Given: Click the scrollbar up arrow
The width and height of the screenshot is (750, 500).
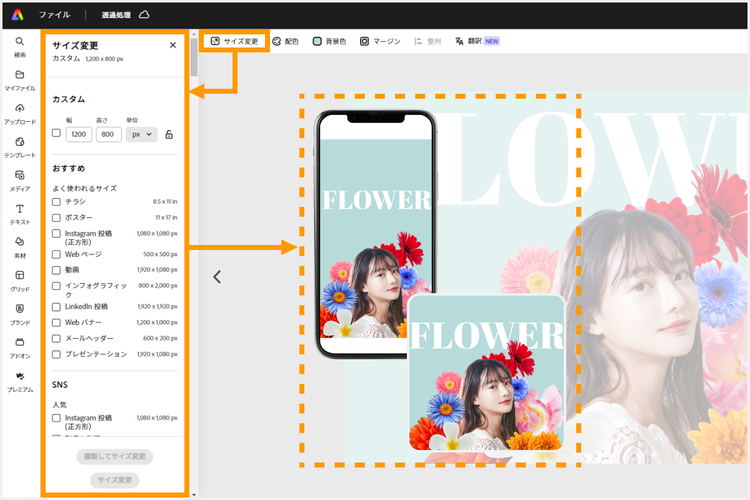Looking at the screenshot, I should point(194,34).
